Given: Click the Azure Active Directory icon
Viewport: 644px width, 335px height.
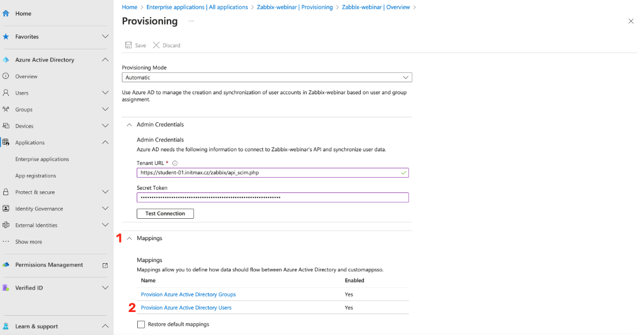Looking at the screenshot, I should tap(6, 60).
